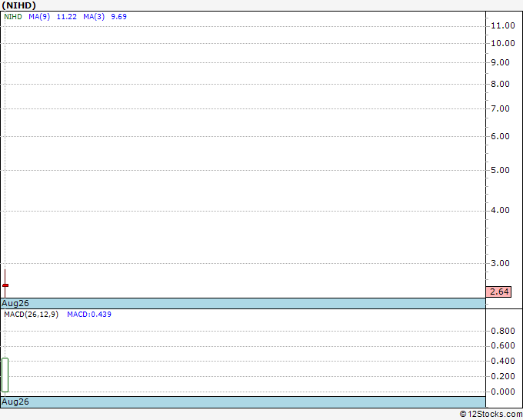Image resolution: width=523 pixels, height=420 pixels.
Task: Click the 11.00 price axis label
Action: (x=503, y=25)
